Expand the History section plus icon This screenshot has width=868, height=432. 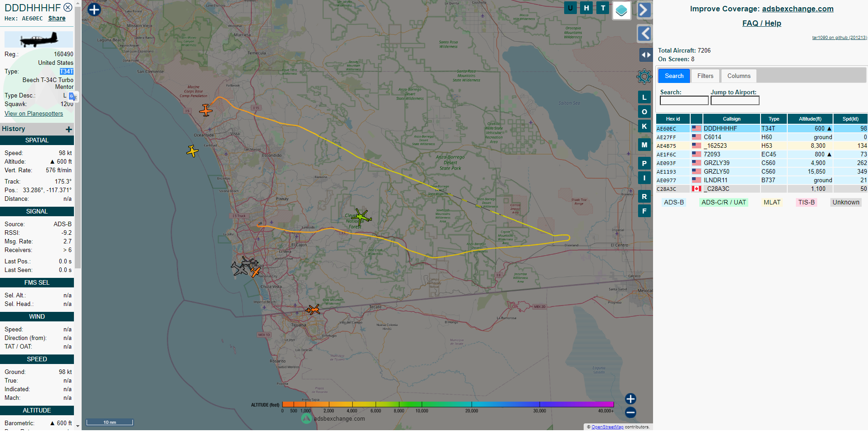tap(69, 130)
